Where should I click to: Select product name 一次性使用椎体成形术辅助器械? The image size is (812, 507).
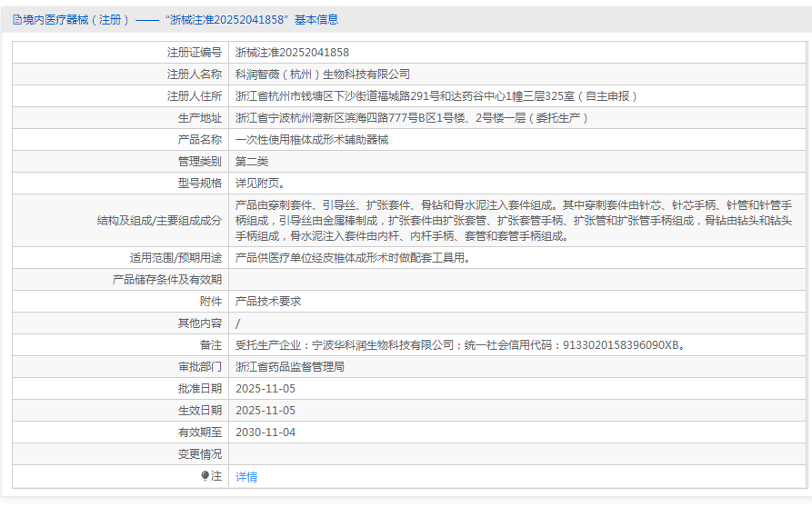pos(312,140)
